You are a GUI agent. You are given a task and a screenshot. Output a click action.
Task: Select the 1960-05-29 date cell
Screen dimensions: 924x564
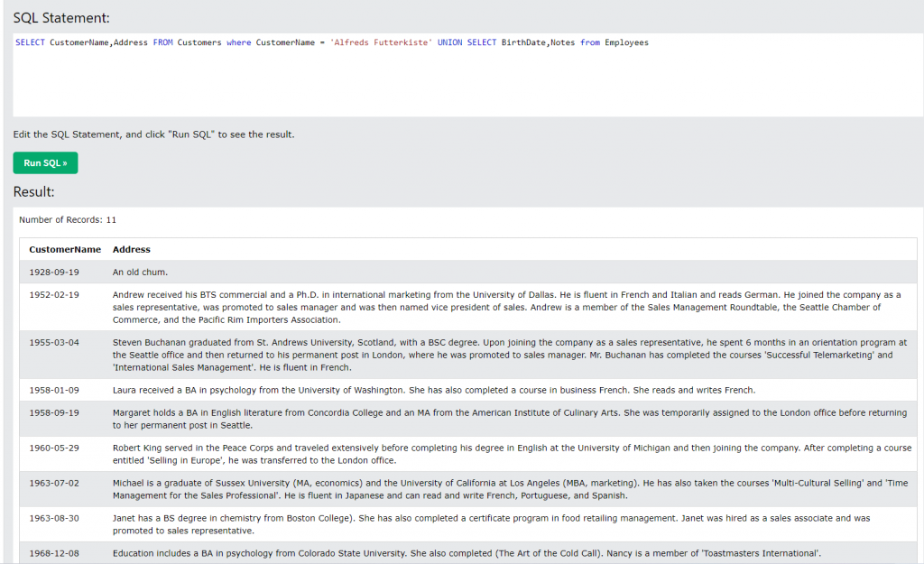tap(54, 448)
